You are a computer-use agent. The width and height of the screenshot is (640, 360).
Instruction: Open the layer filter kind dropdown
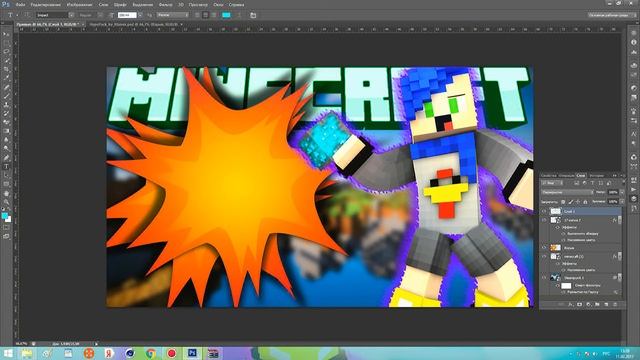pos(552,183)
